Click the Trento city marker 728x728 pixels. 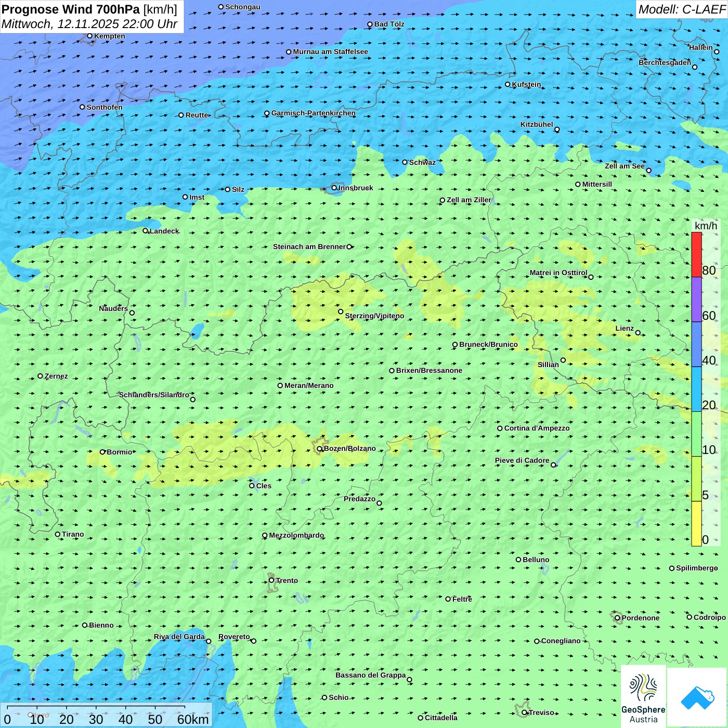pyautogui.click(x=271, y=580)
